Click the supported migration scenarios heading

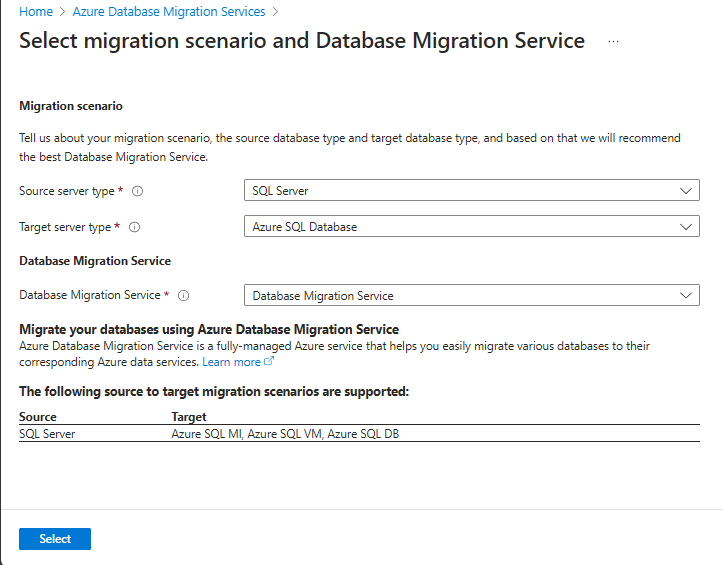214,392
